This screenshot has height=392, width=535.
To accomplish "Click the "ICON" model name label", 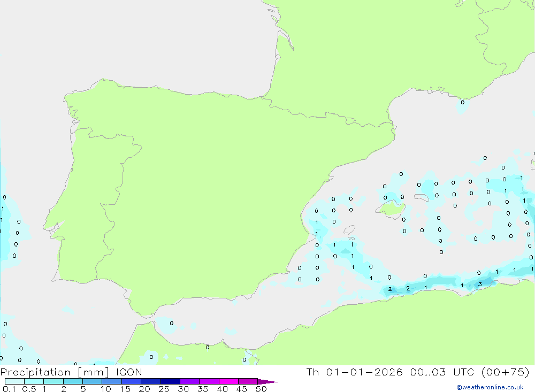I will click(x=129, y=372).
